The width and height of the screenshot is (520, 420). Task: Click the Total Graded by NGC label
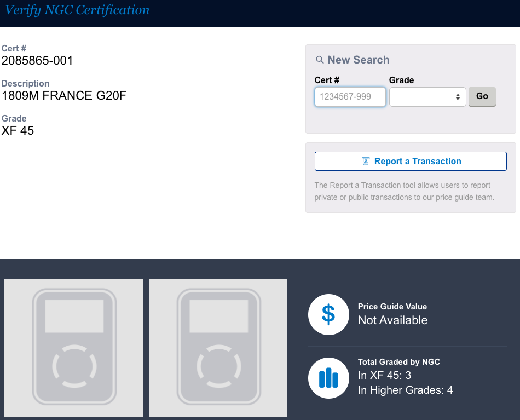[x=399, y=361]
